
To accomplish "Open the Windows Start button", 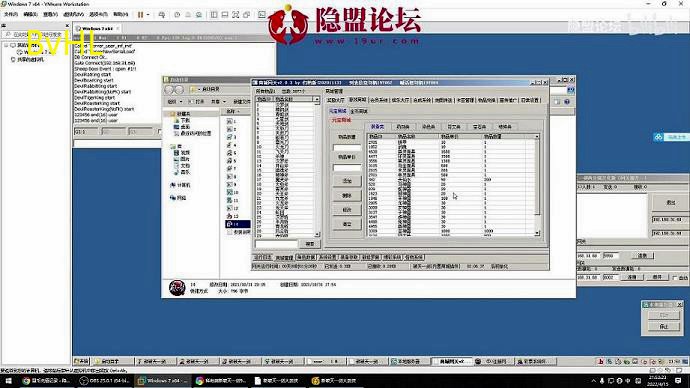I will point(8,381).
